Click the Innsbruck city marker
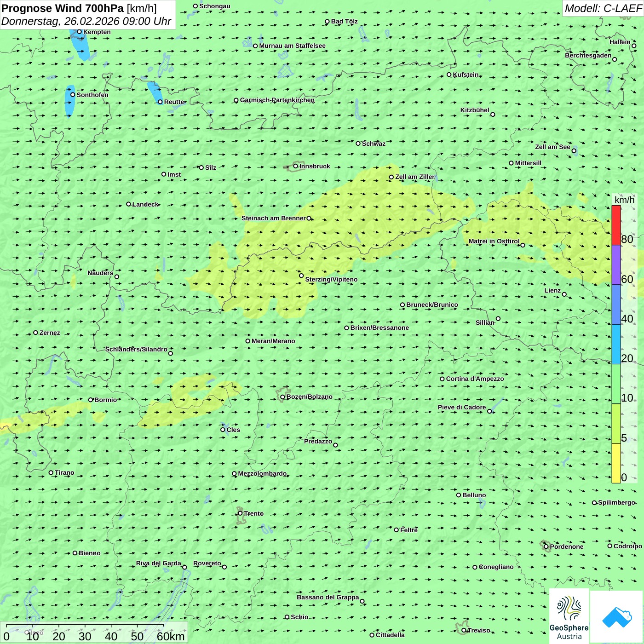 [296, 166]
